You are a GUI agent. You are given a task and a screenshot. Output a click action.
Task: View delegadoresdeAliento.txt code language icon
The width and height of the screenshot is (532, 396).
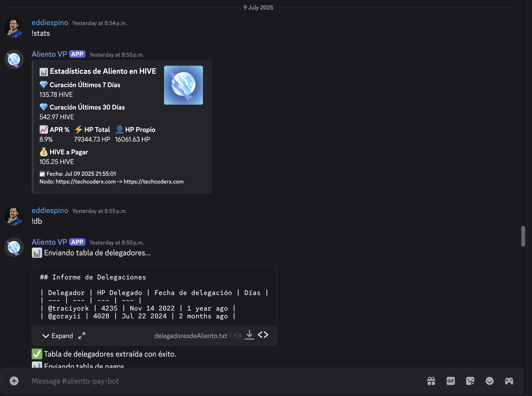point(263,335)
